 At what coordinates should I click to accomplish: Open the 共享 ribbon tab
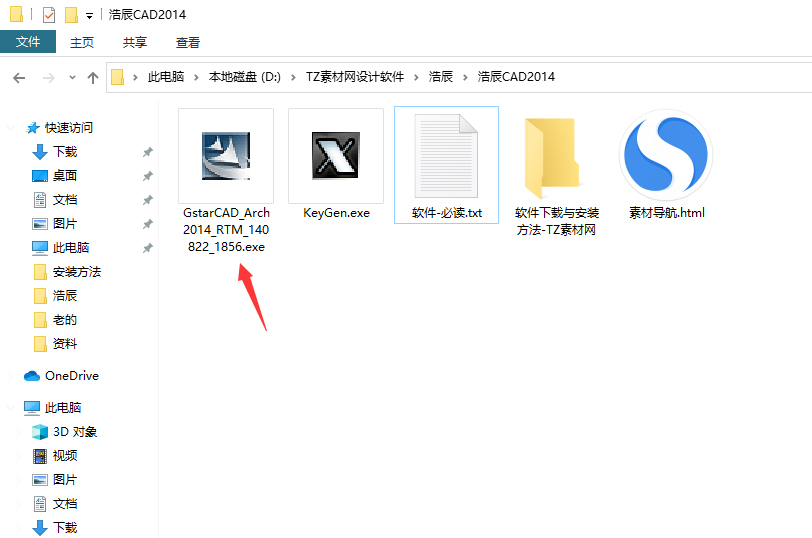pyautogui.click(x=135, y=42)
